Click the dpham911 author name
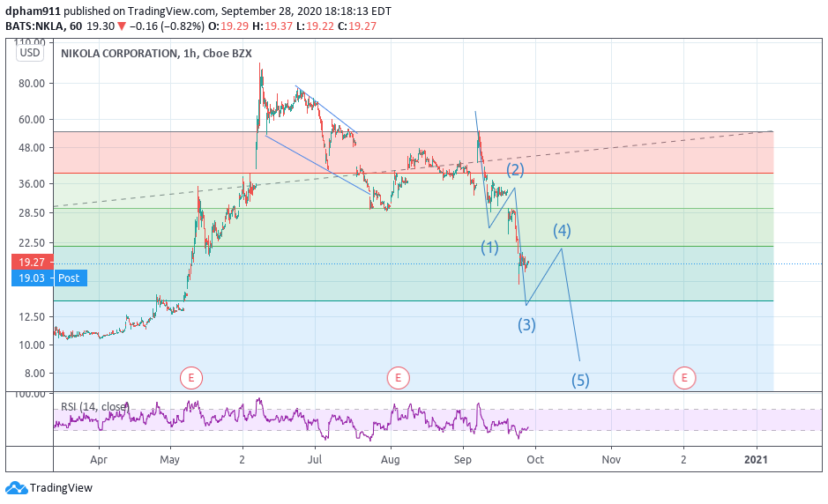Viewport: 828px width, 504px height. coord(34,11)
